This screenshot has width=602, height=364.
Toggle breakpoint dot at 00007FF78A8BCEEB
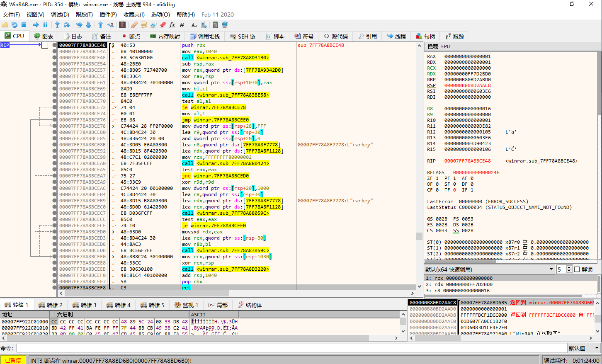click(x=54, y=269)
